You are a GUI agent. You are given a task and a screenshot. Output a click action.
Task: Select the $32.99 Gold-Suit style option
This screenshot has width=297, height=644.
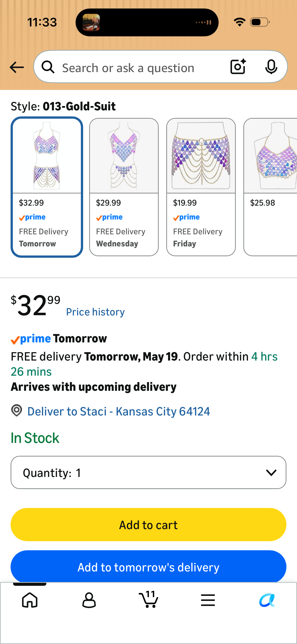click(47, 187)
